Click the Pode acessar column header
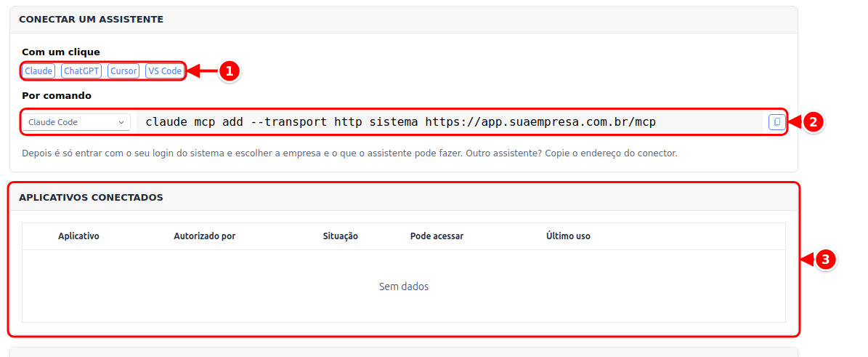This screenshot has width=868, height=357. 437,236
